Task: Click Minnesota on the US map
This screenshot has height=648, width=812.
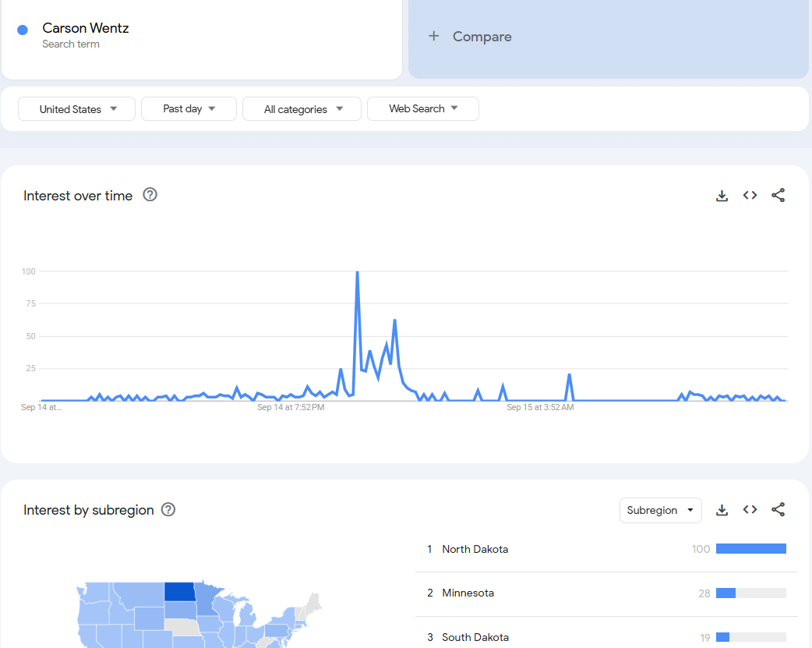Action: pyautogui.click(x=207, y=600)
